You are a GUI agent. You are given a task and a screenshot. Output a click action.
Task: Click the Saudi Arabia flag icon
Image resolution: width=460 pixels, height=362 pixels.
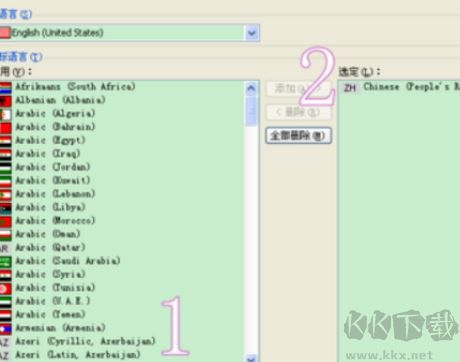pyautogui.click(x=6, y=262)
